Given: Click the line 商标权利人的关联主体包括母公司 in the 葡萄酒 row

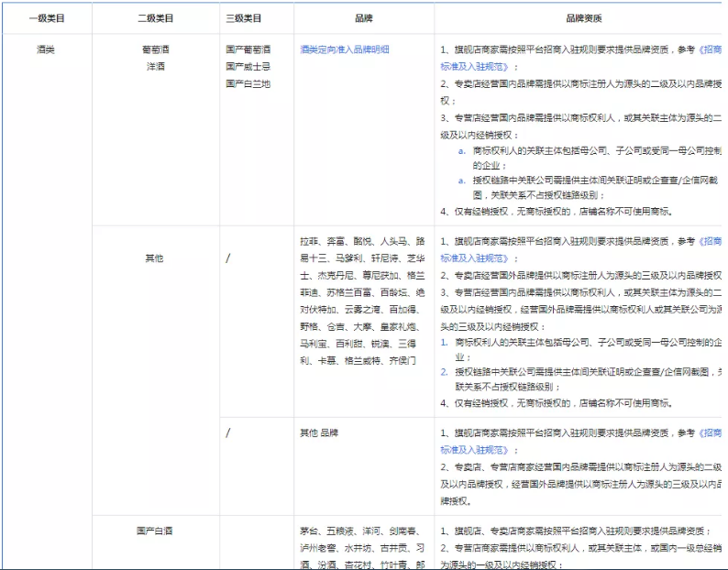Looking at the screenshot, I should pos(597,150).
